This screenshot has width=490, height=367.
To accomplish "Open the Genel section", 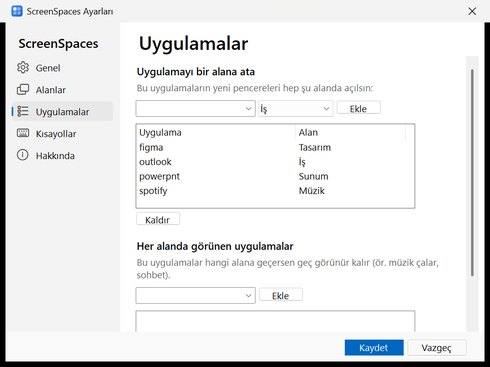I will [x=63, y=68].
